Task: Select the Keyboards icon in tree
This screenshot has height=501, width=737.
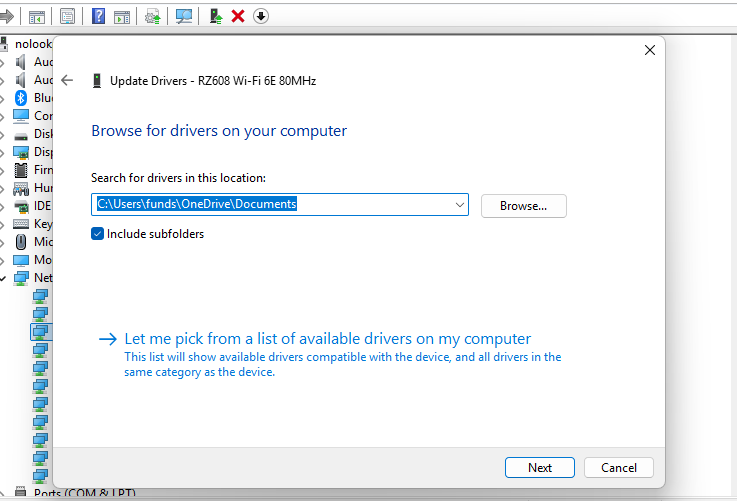Action: [x=21, y=224]
